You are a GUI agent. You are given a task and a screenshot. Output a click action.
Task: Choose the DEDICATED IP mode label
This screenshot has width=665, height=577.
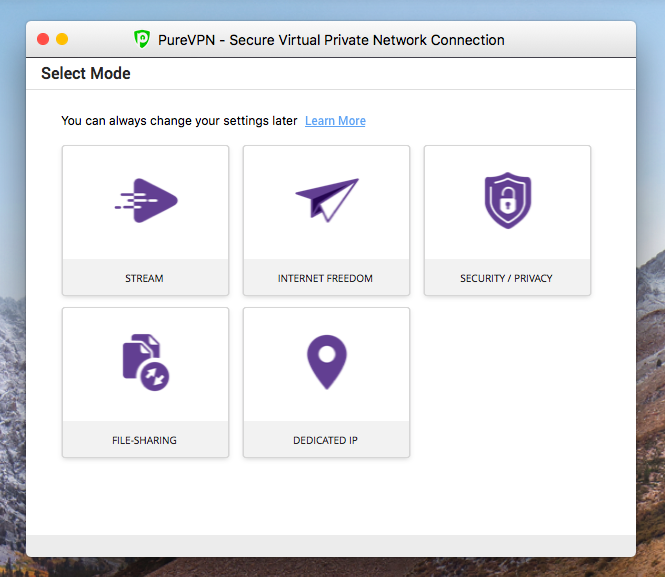click(x=325, y=440)
